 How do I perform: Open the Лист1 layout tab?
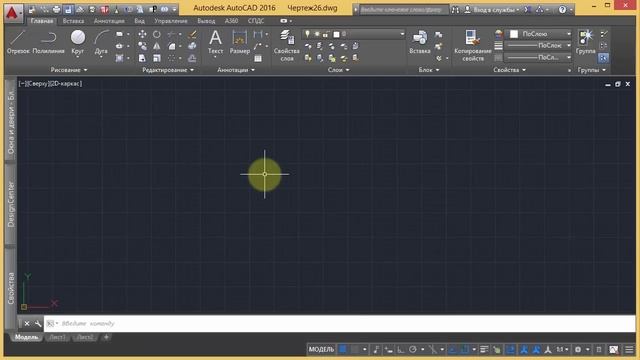point(57,337)
